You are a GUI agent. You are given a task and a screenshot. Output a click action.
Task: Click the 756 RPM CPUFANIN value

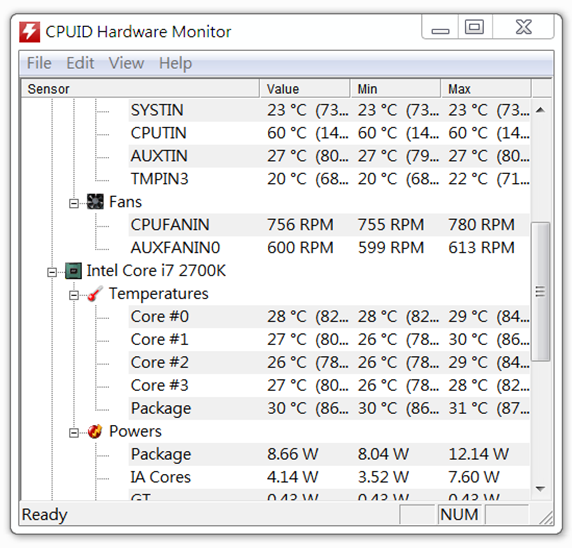pyautogui.click(x=300, y=225)
